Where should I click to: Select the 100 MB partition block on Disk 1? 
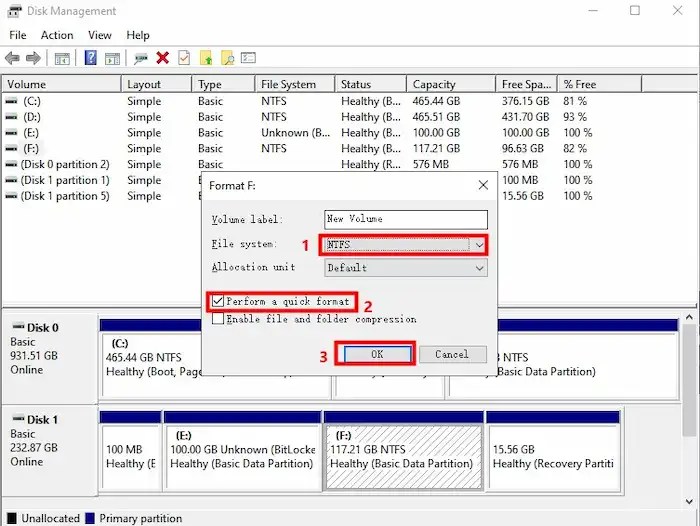click(130, 451)
